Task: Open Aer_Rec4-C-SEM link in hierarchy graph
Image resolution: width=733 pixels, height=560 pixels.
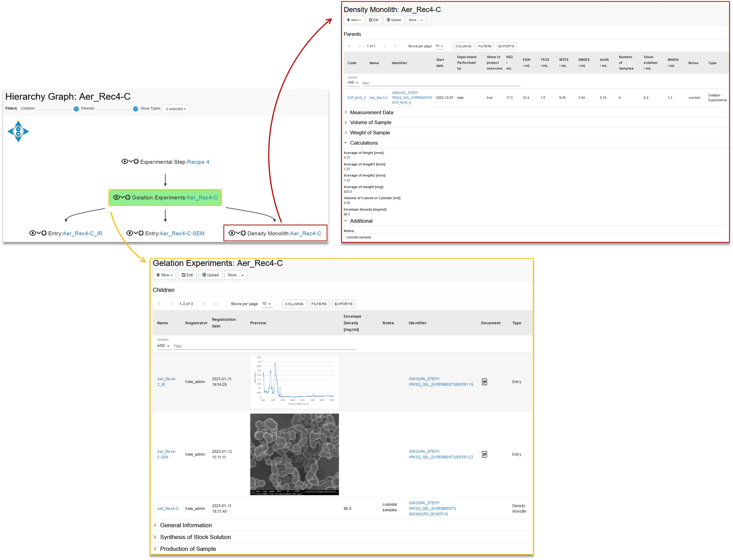Action: coord(182,233)
